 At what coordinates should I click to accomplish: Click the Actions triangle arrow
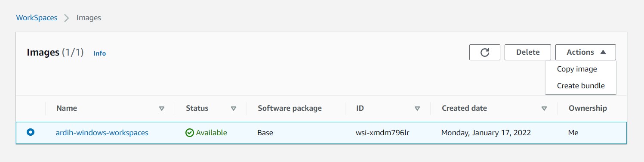(x=603, y=52)
